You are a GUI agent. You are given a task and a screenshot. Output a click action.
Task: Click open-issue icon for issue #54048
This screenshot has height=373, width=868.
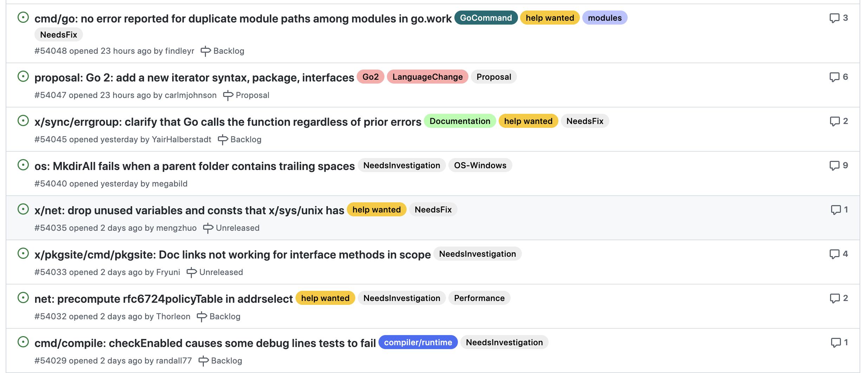click(23, 17)
